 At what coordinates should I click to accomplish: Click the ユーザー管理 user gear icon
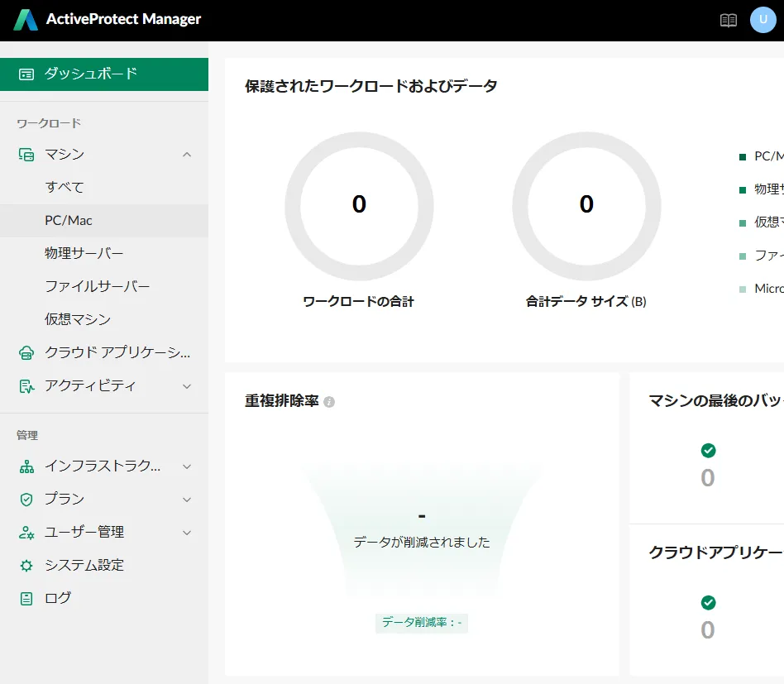coord(26,533)
